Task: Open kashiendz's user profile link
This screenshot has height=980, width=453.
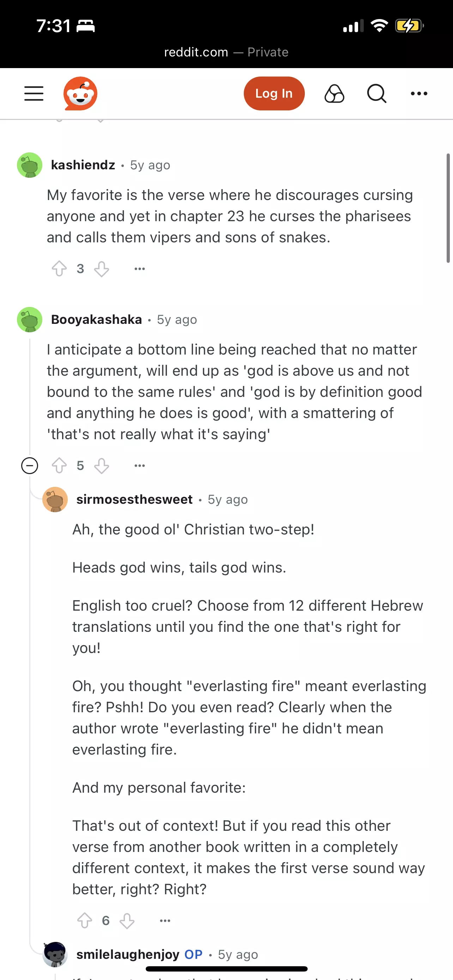Action: click(83, 165)
